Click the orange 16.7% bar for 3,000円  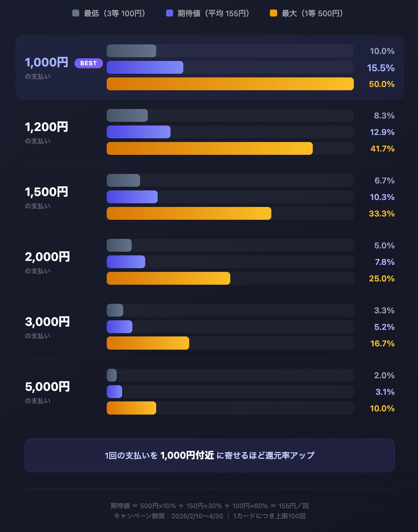point(148,343)
